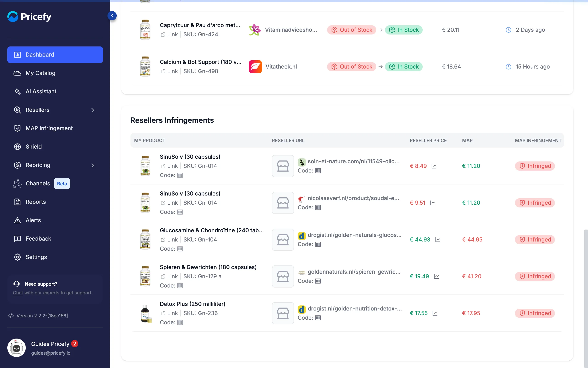Open the Guides Pricefy user avatar
588x368 pixels.
(x=16, y=348)
